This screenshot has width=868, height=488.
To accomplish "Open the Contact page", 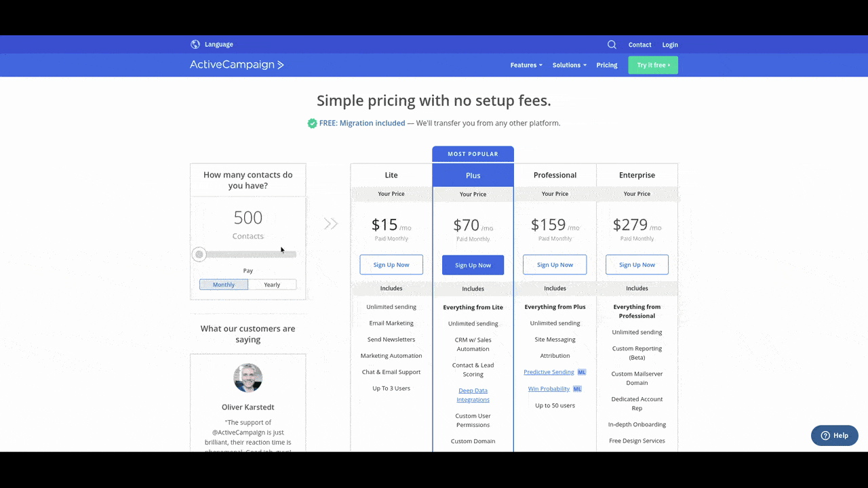I will 639,45.
